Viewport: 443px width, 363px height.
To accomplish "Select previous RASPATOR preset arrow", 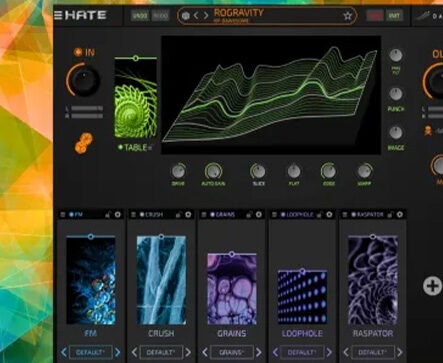I will click(346, 352).
